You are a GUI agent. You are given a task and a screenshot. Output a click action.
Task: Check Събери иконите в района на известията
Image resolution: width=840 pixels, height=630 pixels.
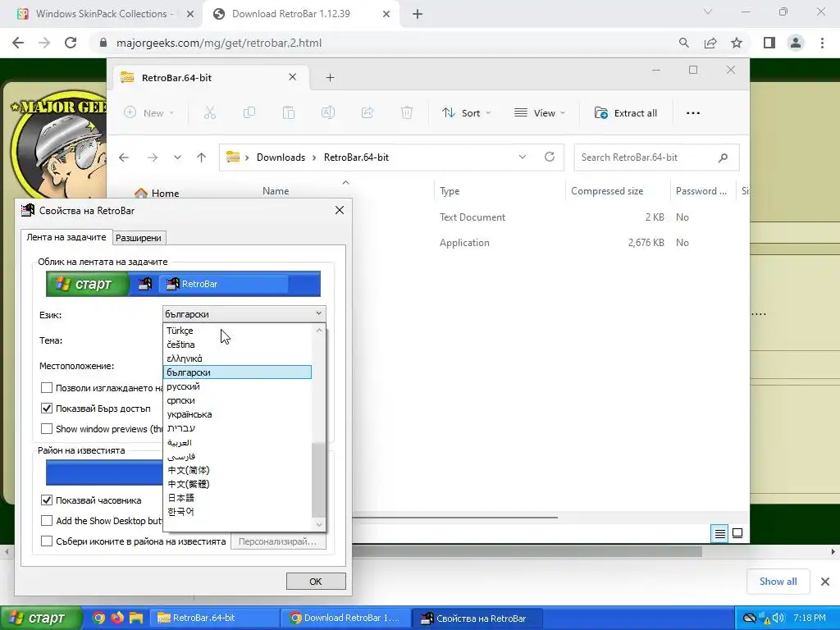tap(47, 541)
